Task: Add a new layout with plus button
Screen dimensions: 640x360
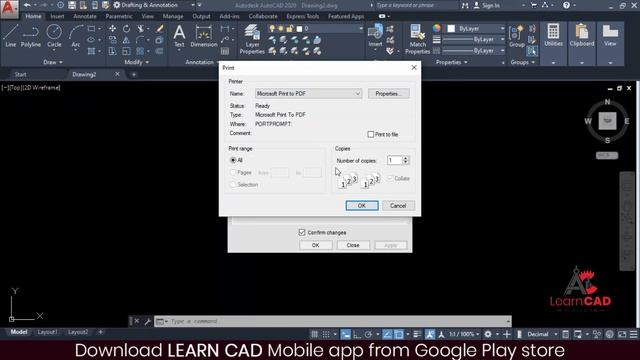Action: coord(100,332)
